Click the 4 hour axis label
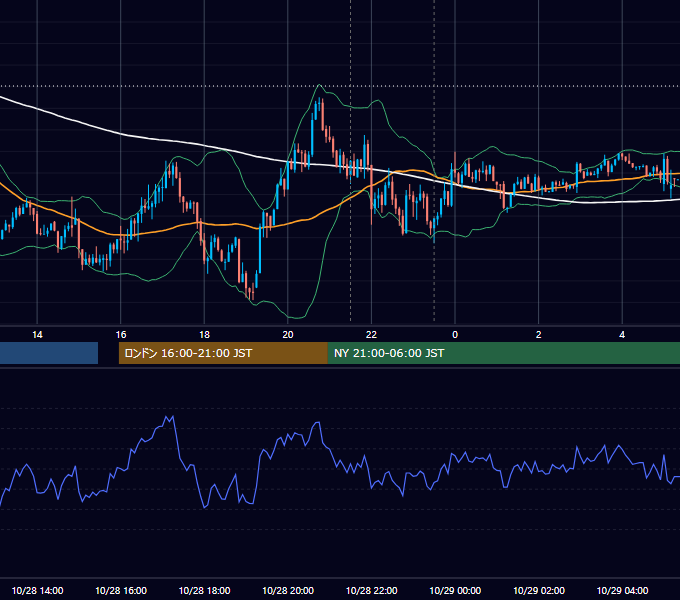This screenshot has height=600, width=680. [622, 335]
